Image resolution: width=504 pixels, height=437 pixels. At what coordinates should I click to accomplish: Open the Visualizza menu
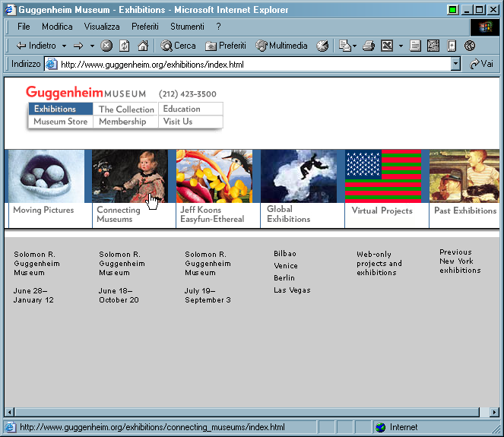[x=102, y=27]
